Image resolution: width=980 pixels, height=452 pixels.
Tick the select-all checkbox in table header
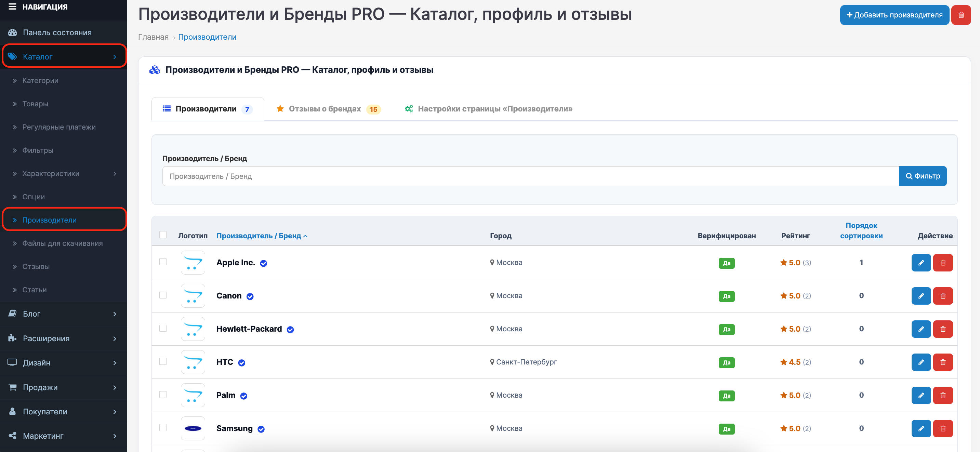[163, 234]
